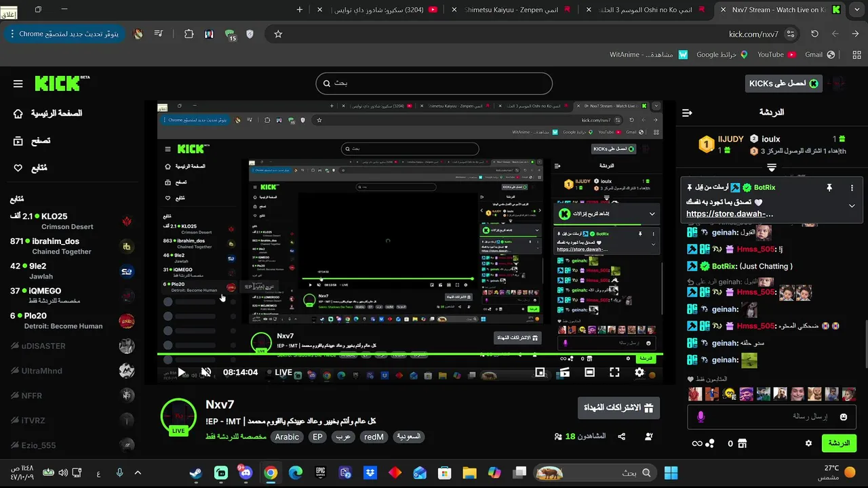Screen dimensions: 868x488
Task: Send the message with the green chat button
Action: 839,443
